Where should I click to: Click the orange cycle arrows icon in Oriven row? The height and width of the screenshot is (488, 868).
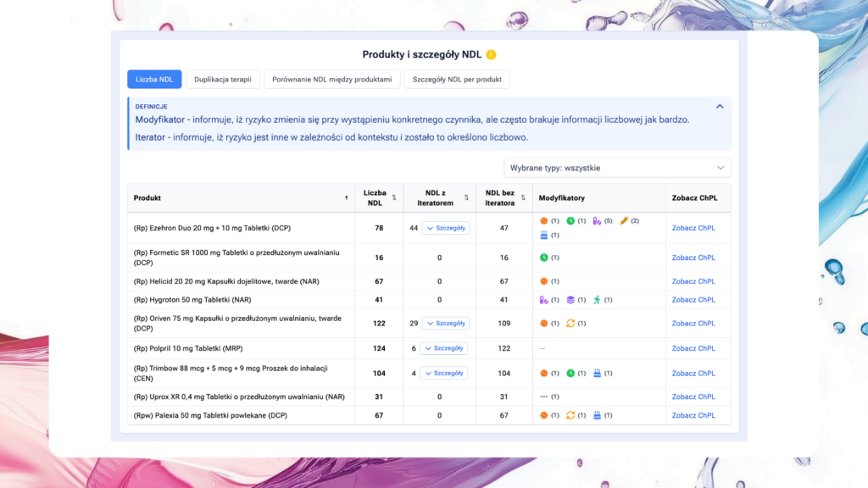(x=570, y=324)
